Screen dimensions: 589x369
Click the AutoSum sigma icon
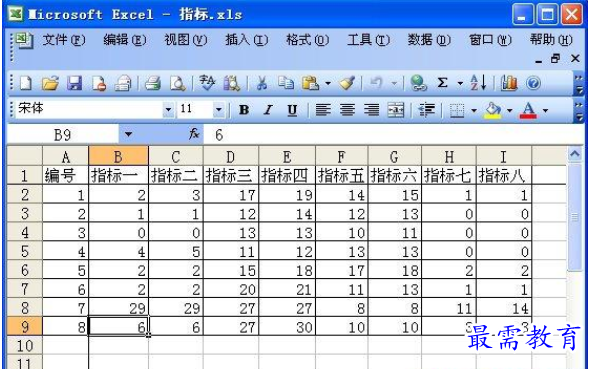(443, 83)
